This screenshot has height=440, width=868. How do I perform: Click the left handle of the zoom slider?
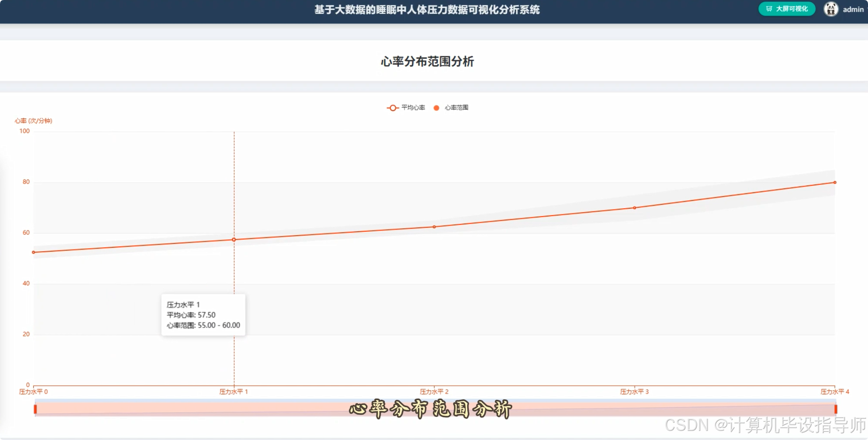pos(35,409)
